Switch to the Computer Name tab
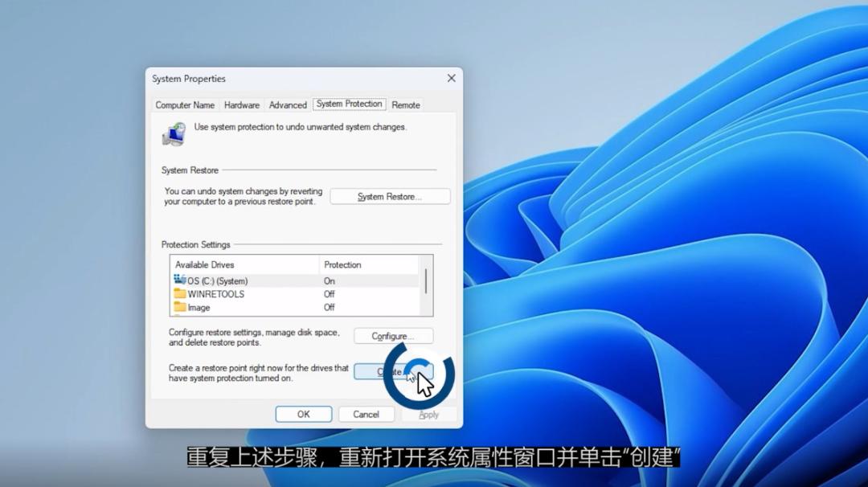868x487 pixels. (185, 104)
